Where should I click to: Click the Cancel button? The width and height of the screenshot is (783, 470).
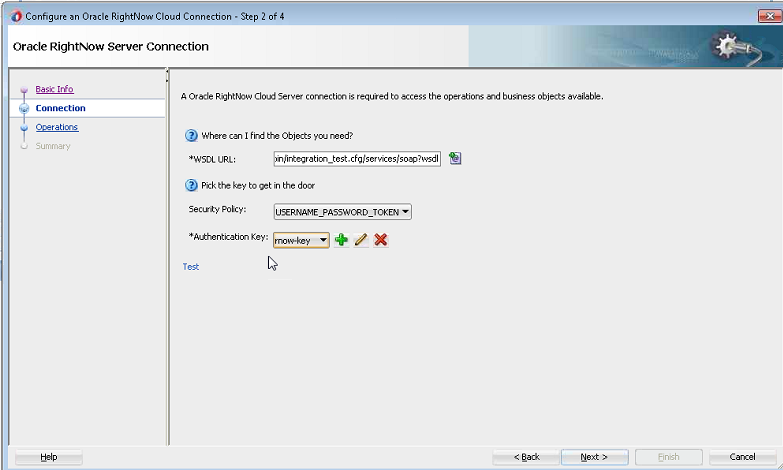[742, 457]
